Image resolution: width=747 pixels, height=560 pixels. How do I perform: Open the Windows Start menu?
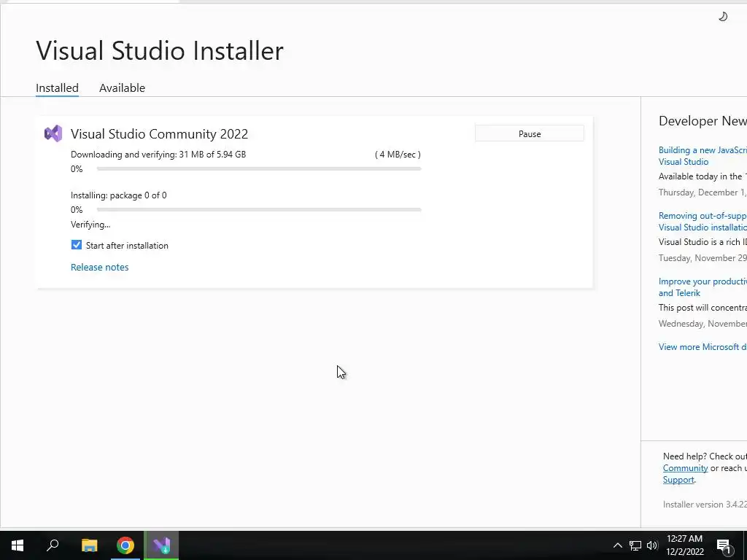(18, 545)
